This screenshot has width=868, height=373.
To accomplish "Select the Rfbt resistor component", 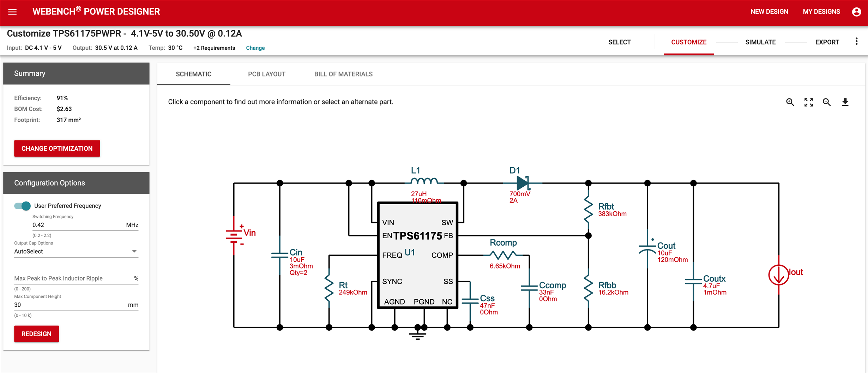I will tap(588, 209).
